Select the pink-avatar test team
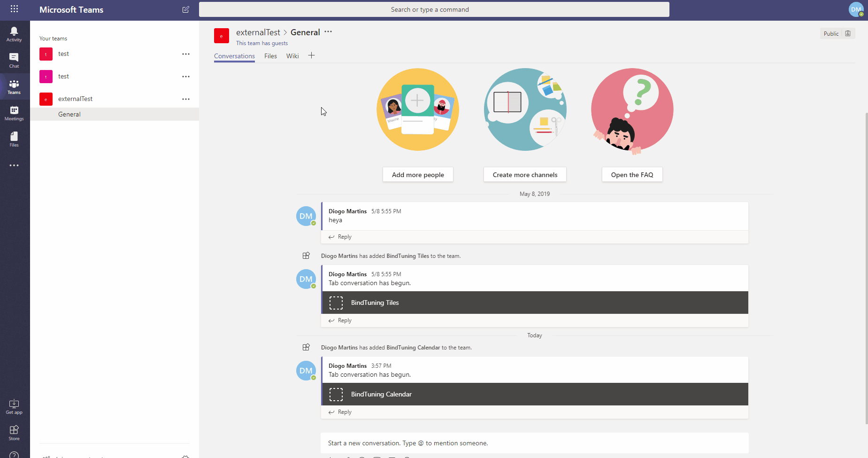This screenshot has height=458, width=868. click(x=115, y=77)
